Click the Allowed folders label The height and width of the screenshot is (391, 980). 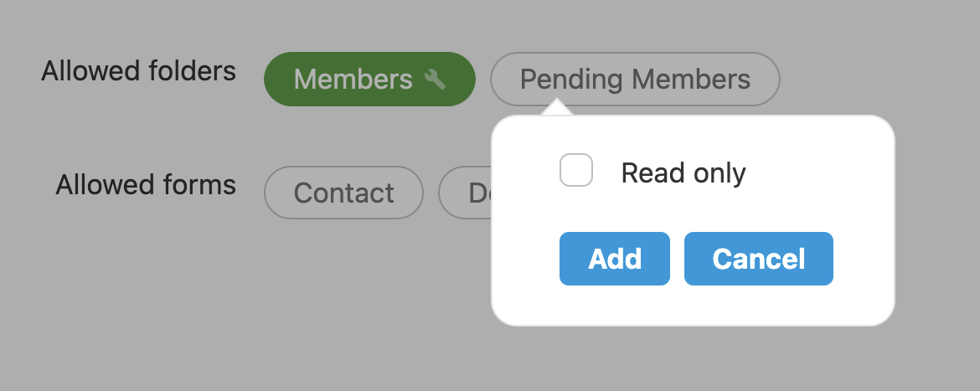pos(138,71)
